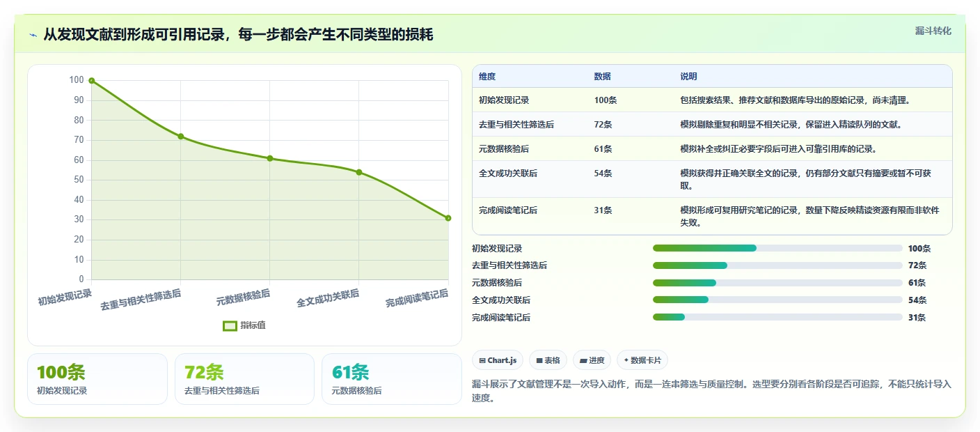Click the green 指标值 legend color box
The width and height of the screenshot is (980, 432).
click(230, 325)
